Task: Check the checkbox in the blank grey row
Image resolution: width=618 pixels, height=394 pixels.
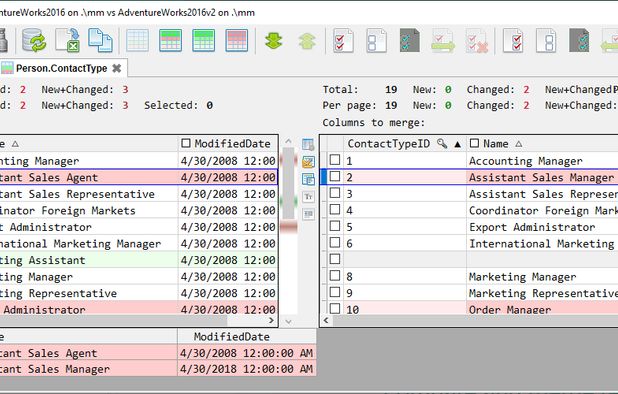Action: click(x=335, y=259)
